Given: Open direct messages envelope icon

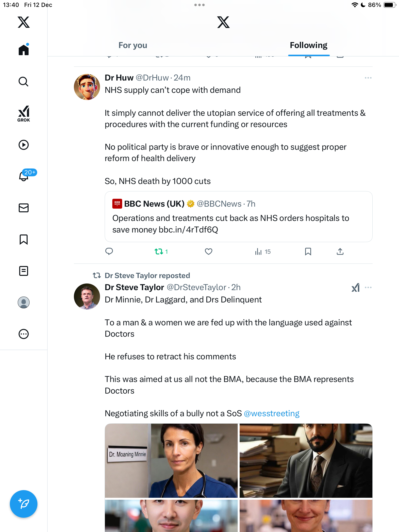Looking at the screenshot, I should 24,208.
